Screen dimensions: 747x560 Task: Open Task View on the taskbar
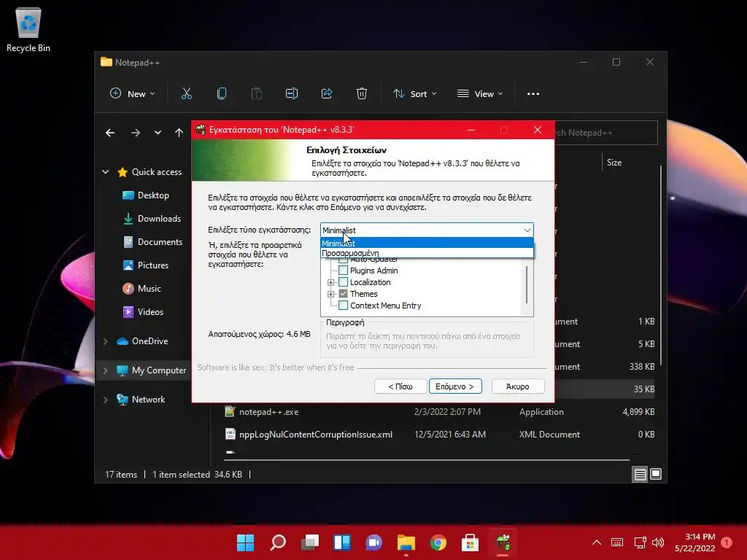click(x=309, y=542)
